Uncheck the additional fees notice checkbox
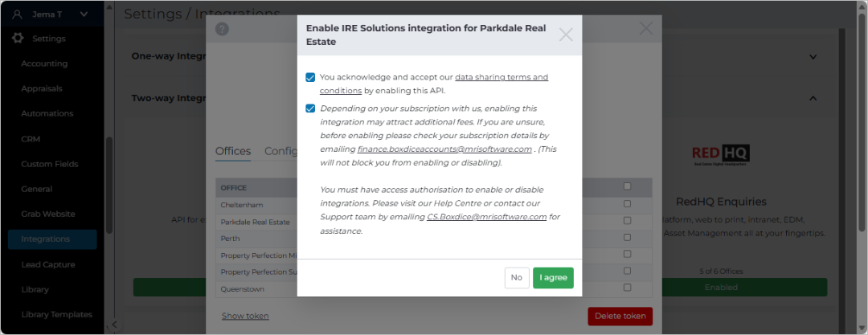This screenshot has height=335, width=868. tap(310, 108)
